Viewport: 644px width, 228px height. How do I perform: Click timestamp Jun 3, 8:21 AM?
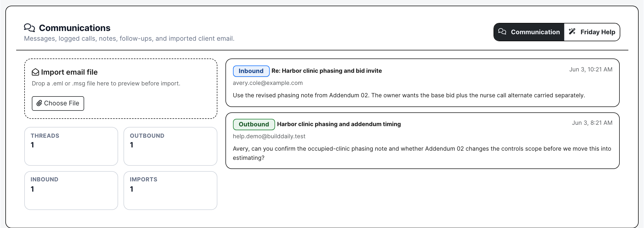pyautogui.click(x=592, y=123)
